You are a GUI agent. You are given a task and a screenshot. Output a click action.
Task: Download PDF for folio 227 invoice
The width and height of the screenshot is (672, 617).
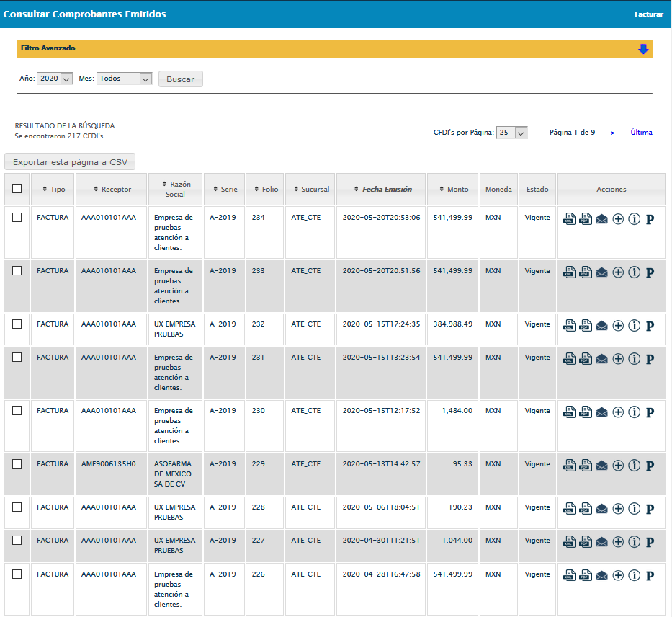[x=586, y=542]
